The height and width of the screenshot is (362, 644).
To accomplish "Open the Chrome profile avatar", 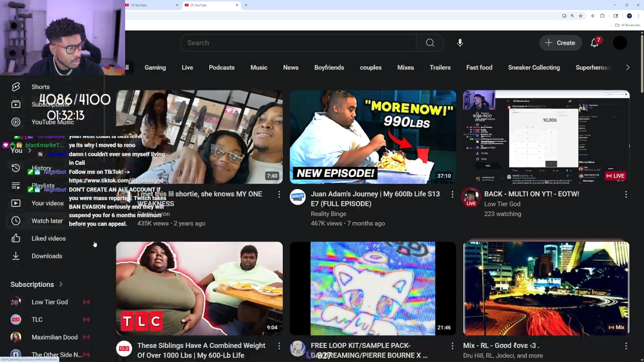I will point(629,16).
